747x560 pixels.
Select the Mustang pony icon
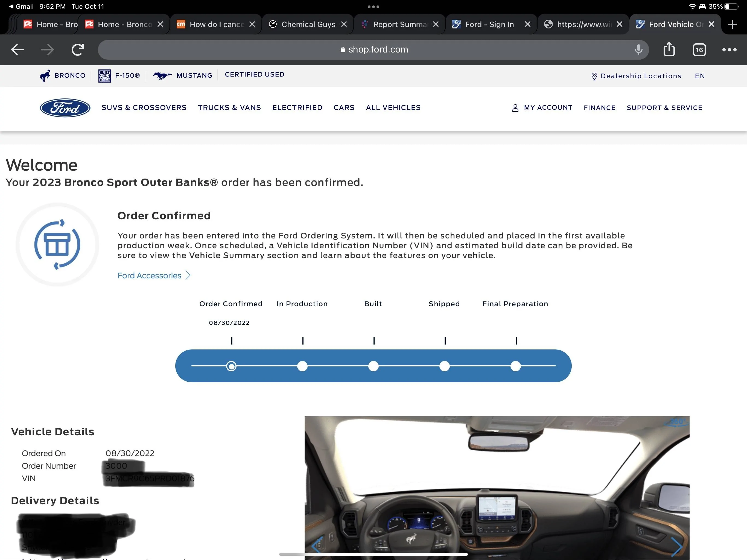162,75
